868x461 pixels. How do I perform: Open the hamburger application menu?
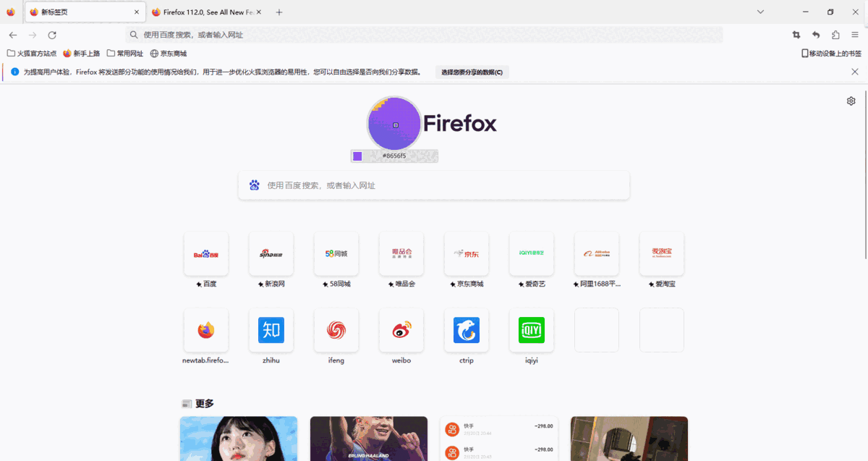click(855, 34)
